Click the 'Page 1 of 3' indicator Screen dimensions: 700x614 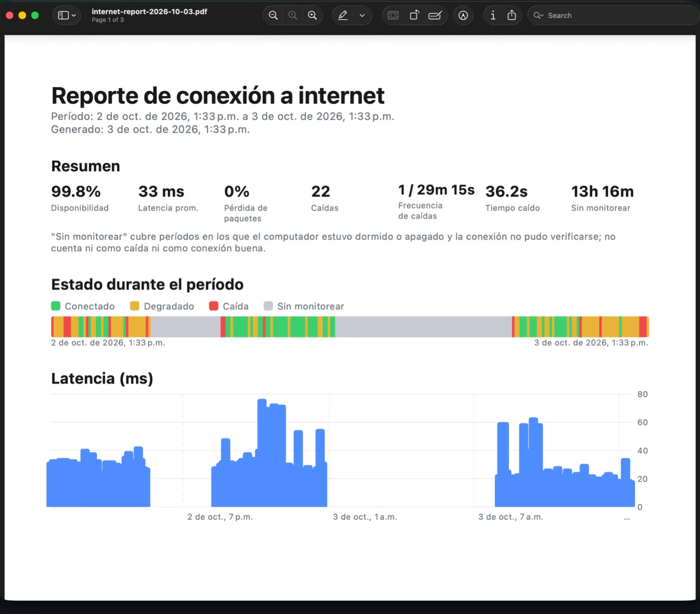coord(107,20)
